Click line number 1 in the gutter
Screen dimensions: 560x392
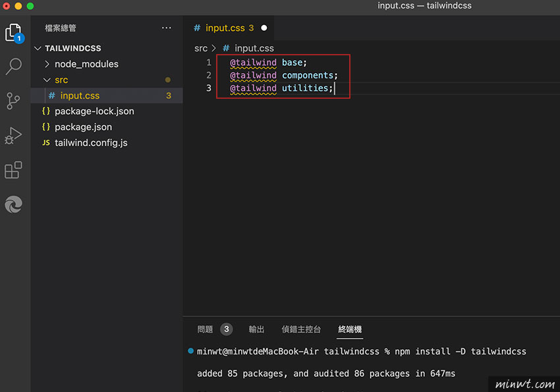[209, 63]
